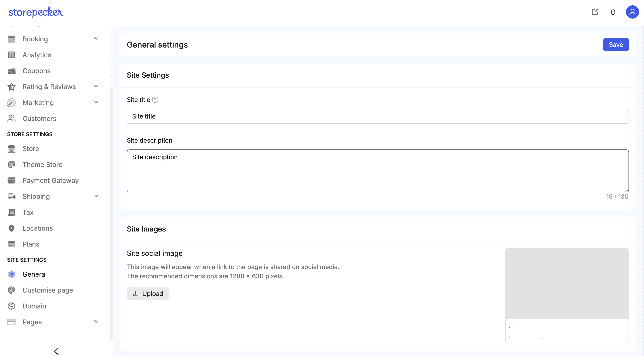
Task: Open the notifications bell icon
Action: coord(613,12)
